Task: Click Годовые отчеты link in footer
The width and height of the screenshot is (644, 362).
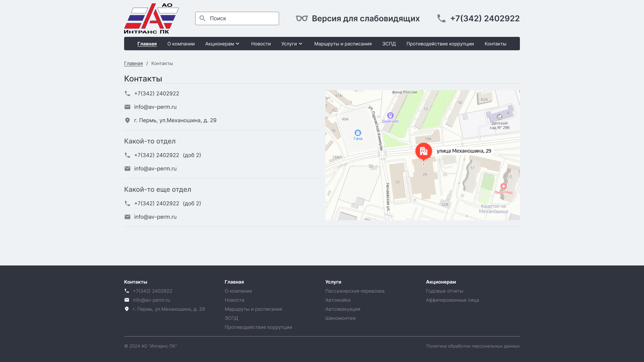Action: (x=444, y=291)
